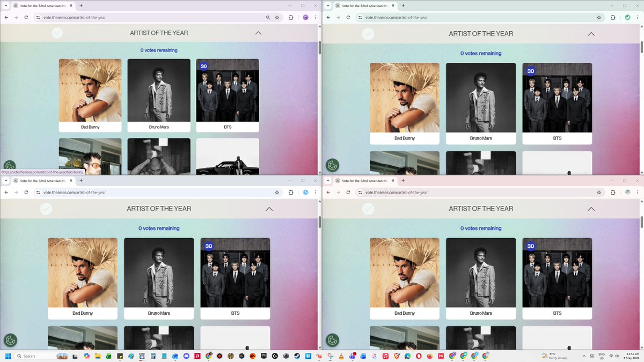Bookmark page with star in bottom-left window

[x=277, y=192]
